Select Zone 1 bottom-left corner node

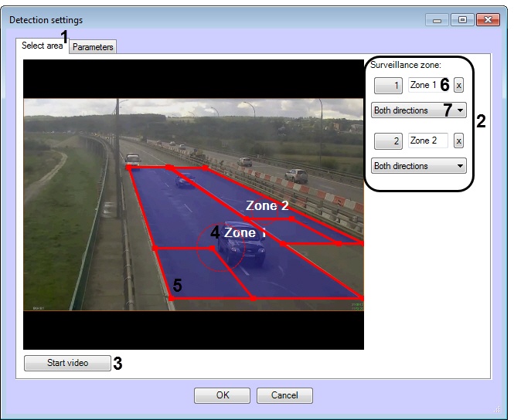(x=171, y=298)
